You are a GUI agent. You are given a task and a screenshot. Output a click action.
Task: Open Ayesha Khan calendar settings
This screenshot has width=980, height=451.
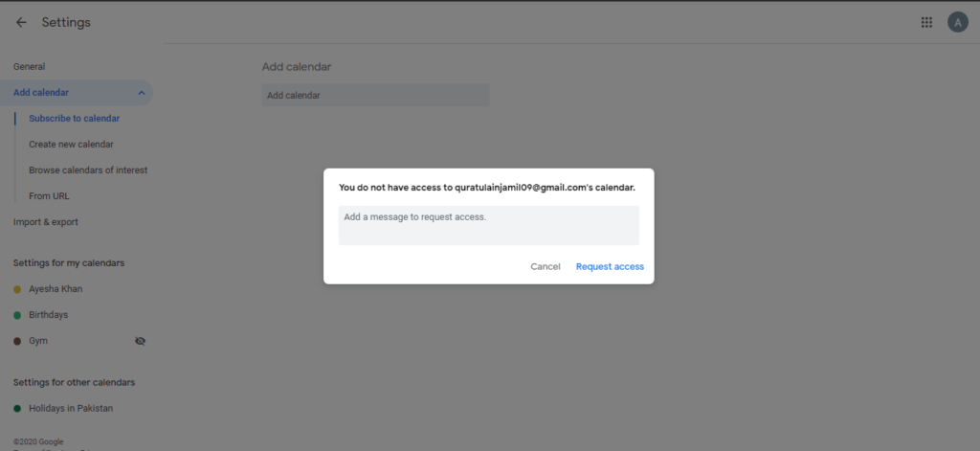click(56, 289)
